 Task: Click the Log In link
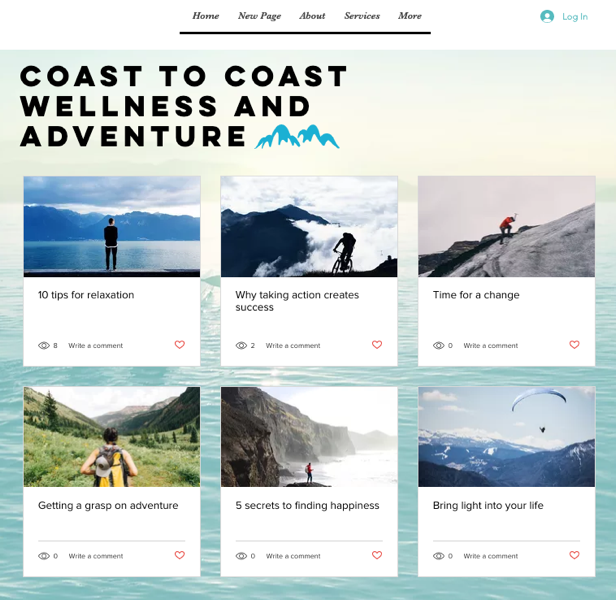tap(575, 17)
